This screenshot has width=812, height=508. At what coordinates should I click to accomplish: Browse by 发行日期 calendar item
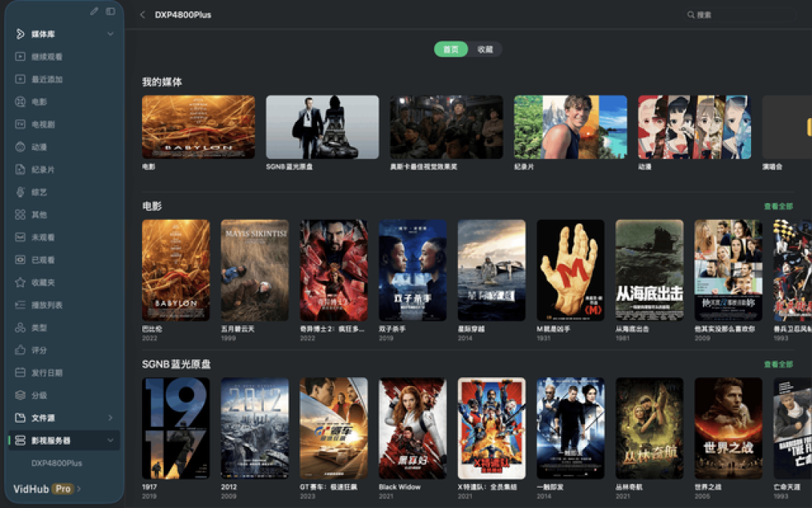click(x=65, y=373)
